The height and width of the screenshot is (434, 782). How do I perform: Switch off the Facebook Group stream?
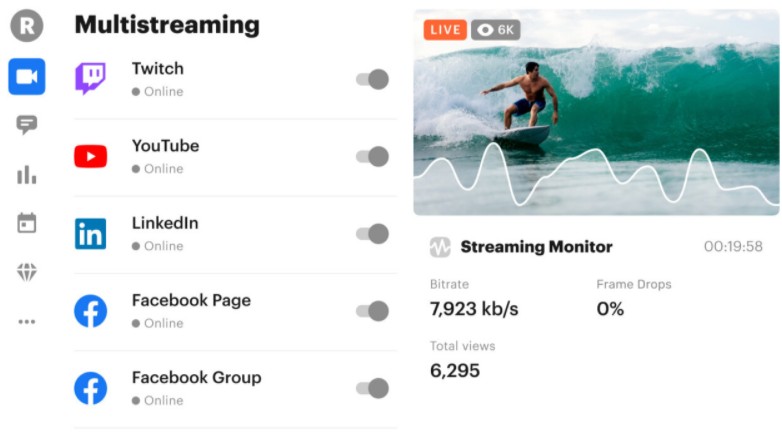click(372, 388)
